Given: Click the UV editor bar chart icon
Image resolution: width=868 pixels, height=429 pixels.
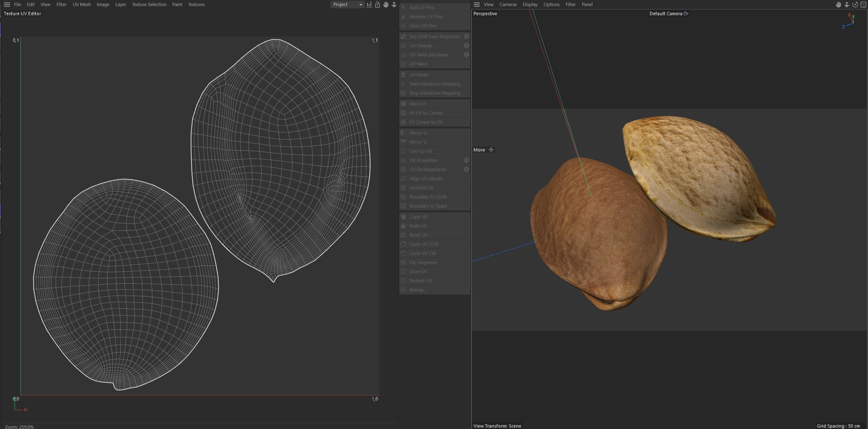Looking at the screenshot, I should (x=369, y=4).
